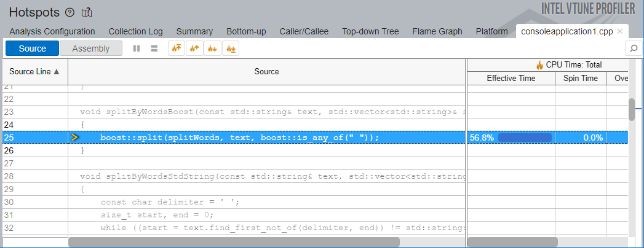Screen dimensions: 644x248
Task: Click the source pane horizontal scrollbar
Action: (234, 242)
